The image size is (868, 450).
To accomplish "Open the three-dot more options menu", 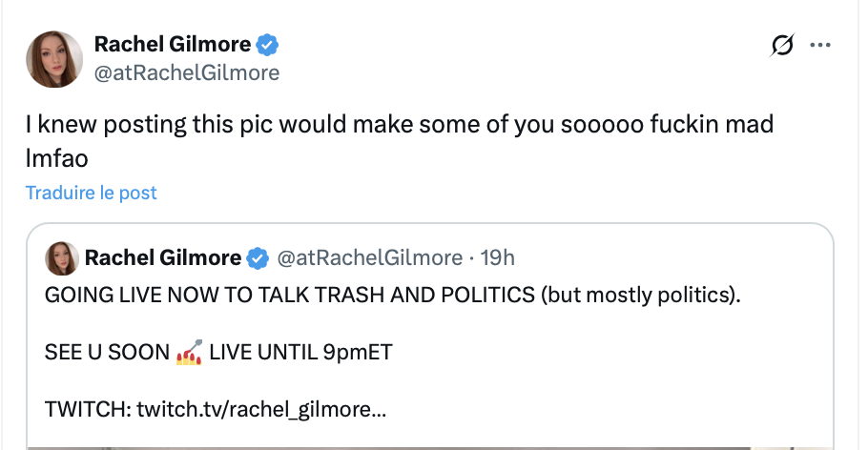I will (820, 46).
